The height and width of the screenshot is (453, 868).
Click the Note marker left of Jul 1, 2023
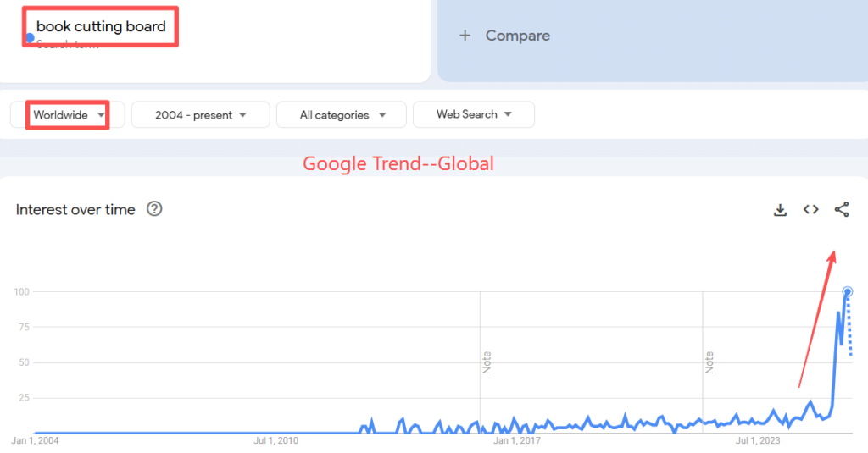pos(709,363)
